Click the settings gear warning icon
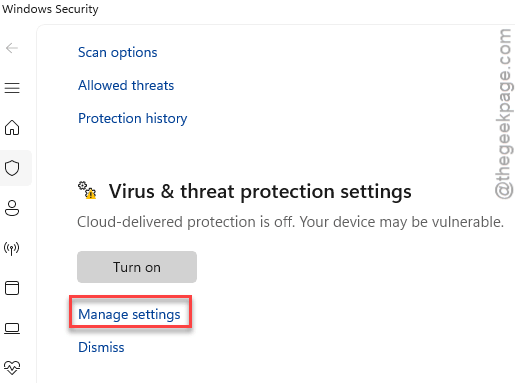The image size is (515, 383). point(87,190)
